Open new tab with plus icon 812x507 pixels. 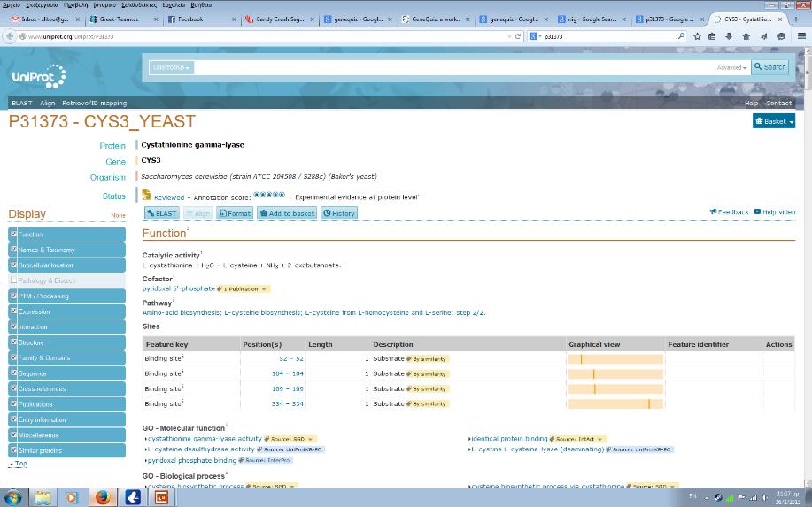(x=796, y=19)
